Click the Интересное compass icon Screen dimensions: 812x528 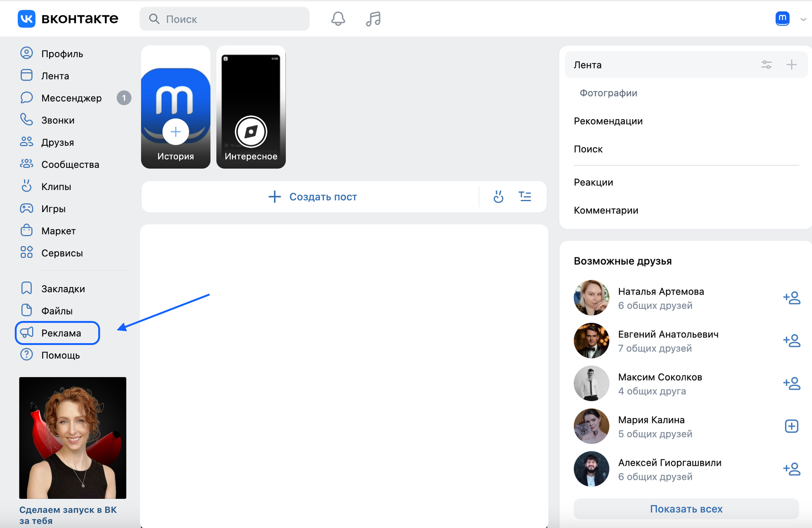coord(251,132)
